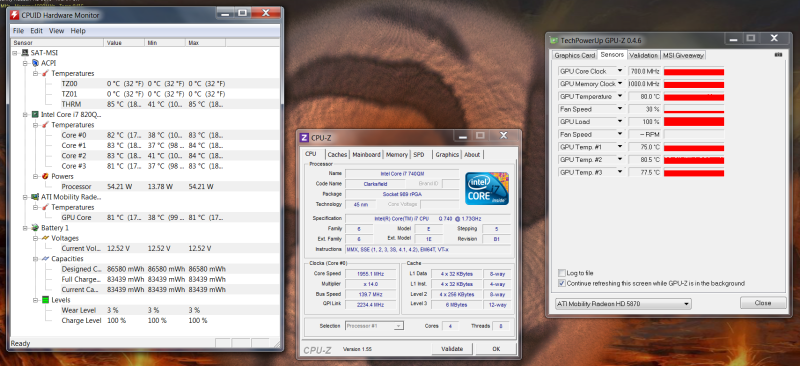Click the Battery 1 icon
Screen dimensions: 800x366
coord(35,228)
